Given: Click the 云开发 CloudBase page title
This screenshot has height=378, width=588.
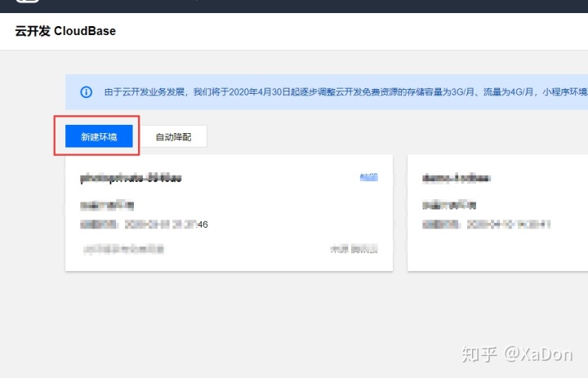Looking at the screenshot, I should [x=65, y=31].
